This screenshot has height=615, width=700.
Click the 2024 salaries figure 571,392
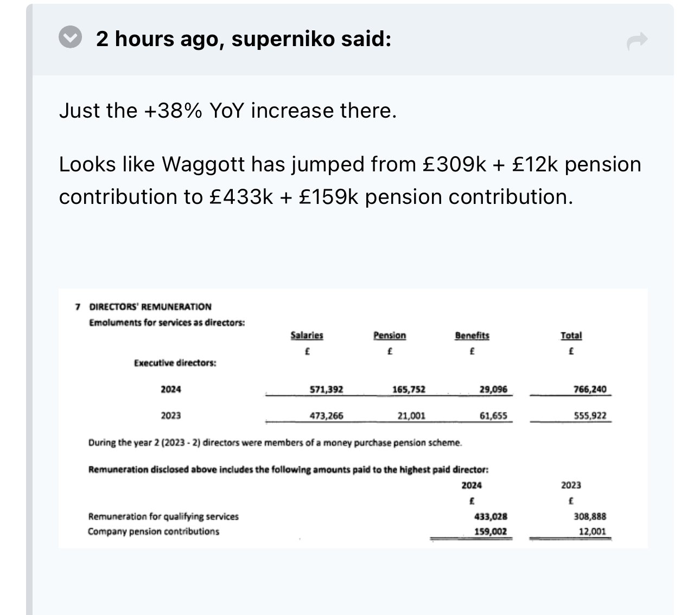(326, 389)
